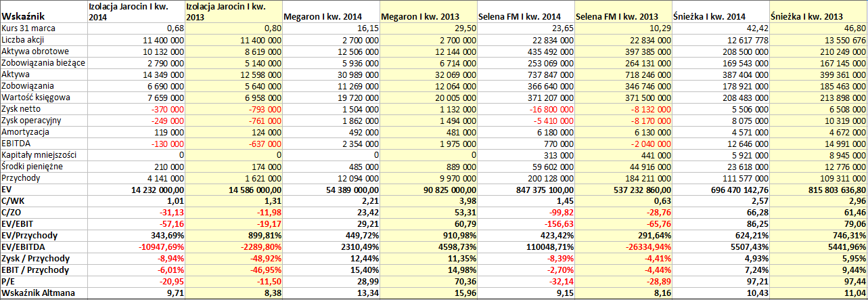Select cell with value 14 232 000,00

pos(135,190)
